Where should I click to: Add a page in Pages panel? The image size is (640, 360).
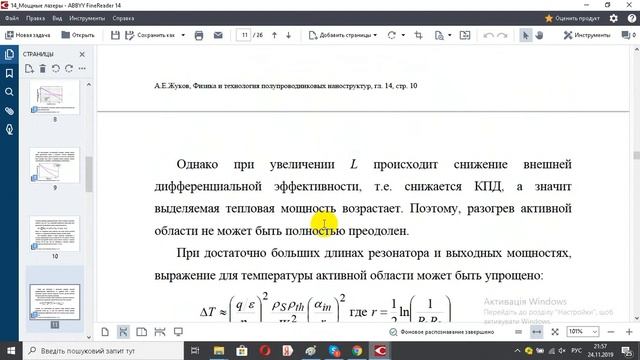29,69
